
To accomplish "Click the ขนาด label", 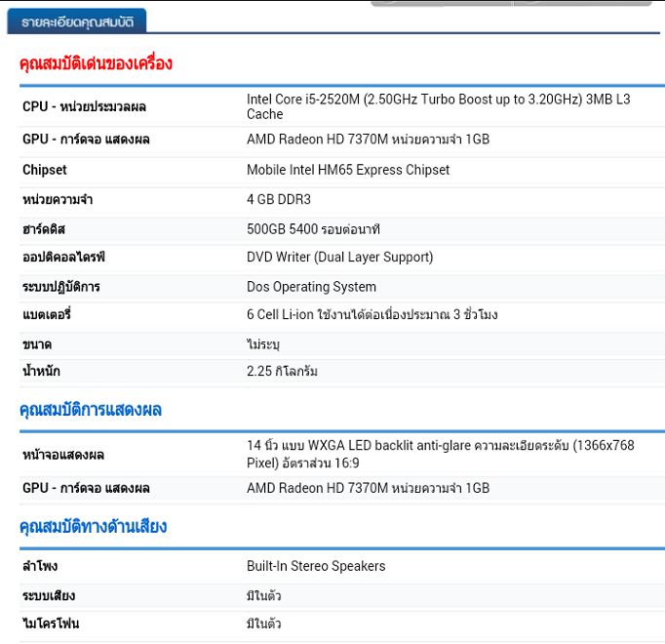I will [37, 344].
